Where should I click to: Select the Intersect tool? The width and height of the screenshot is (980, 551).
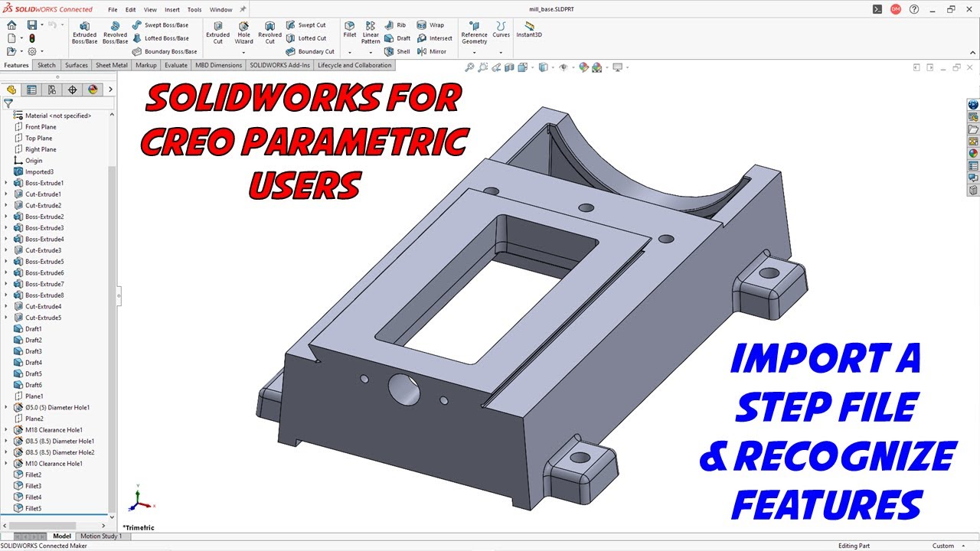[x=434, y=37]
